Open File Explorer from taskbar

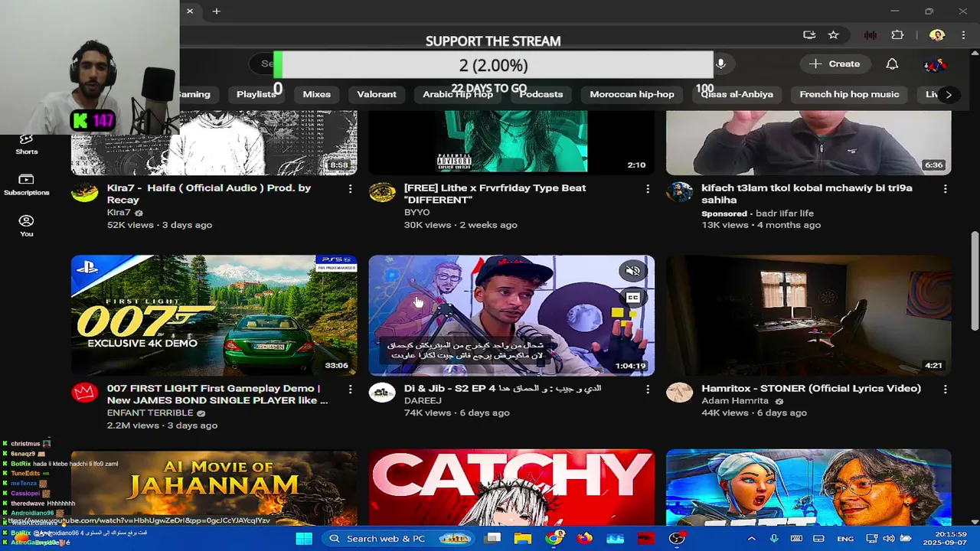click(523, 538)
